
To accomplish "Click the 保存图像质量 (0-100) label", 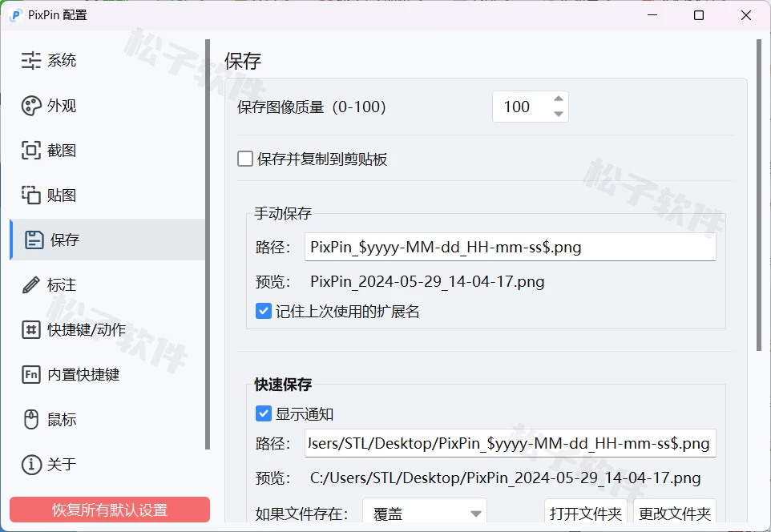I will pos(312,107).
